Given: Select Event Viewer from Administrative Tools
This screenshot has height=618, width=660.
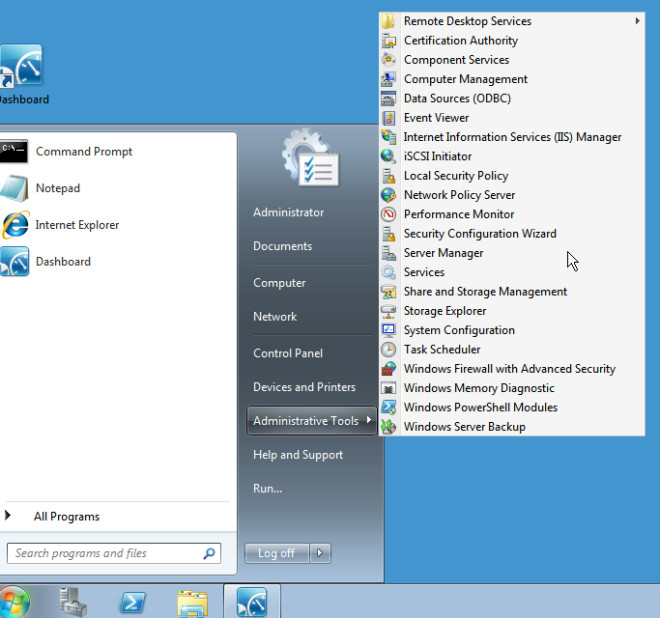Looking at the screenshot, I should (x=436, y=118).
